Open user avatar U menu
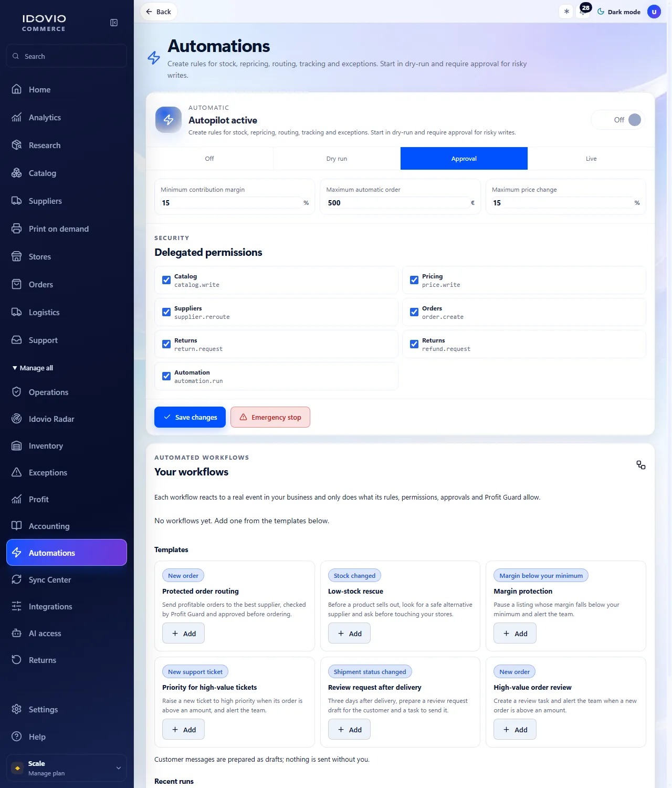 point(654,12)
